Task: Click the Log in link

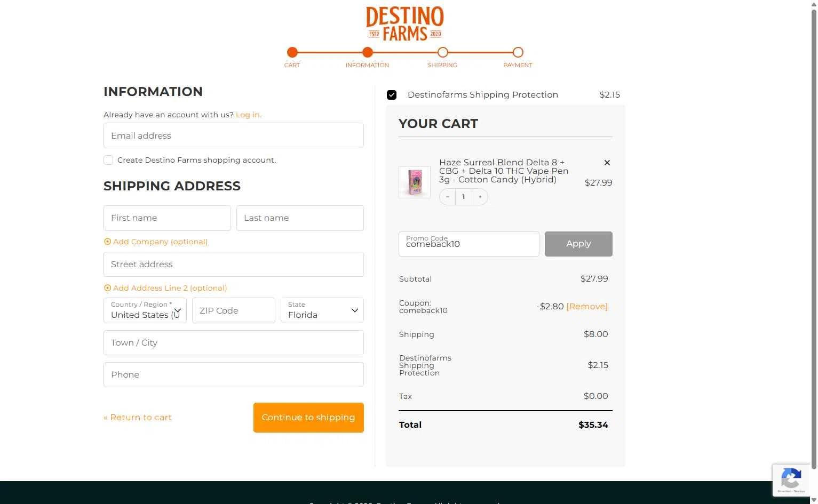Action: point(249,115)
